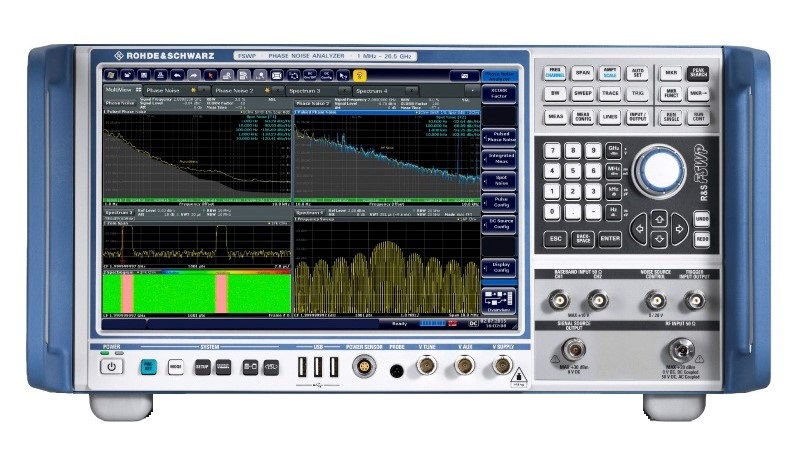Open the Spot Noise softkey submenu

pyautogui.click(x=498, y=179)
